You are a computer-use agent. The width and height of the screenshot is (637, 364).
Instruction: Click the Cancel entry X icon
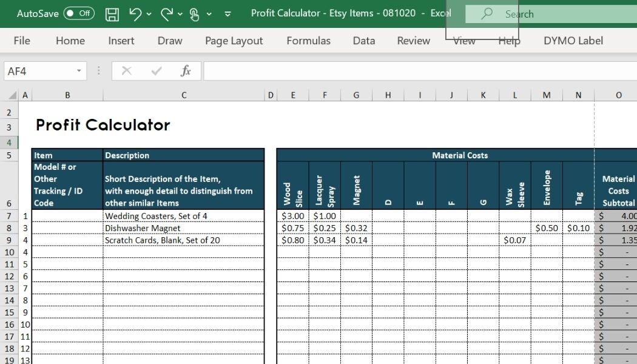[x=127, y=71]
